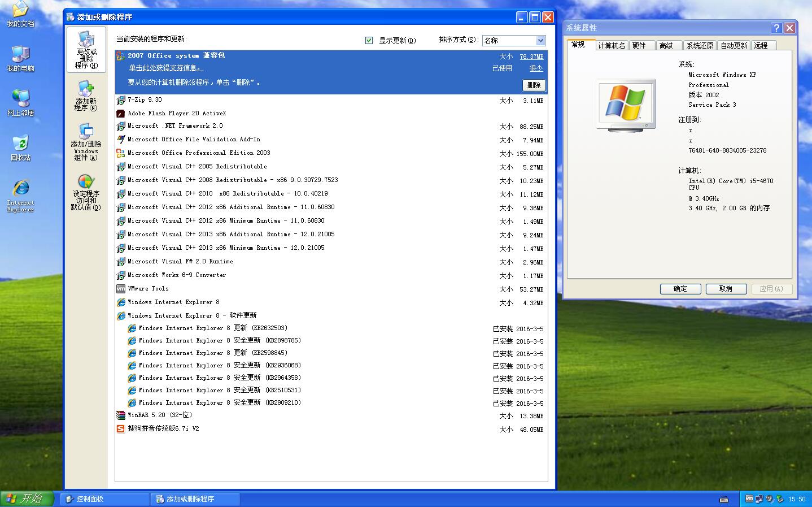Click the keyboard icon on taskbar
812x507 pixels.
pos(724,499)
